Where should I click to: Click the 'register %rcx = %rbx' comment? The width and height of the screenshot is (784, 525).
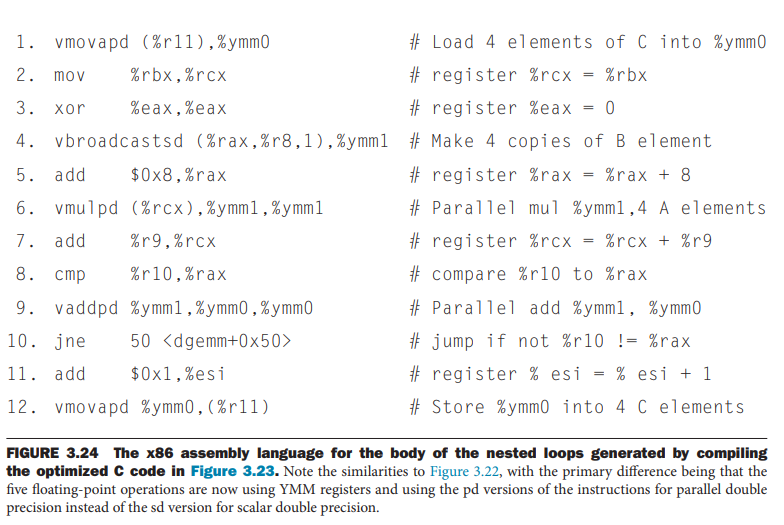(x=529, y=75)
